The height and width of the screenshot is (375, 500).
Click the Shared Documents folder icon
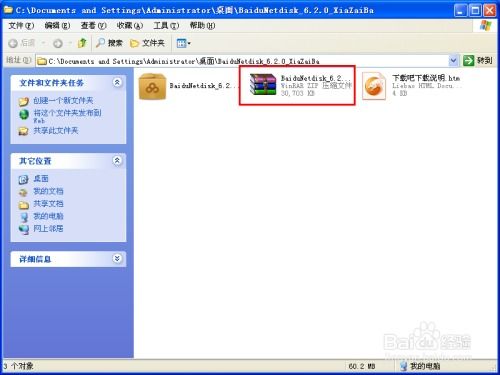click(x=23, y=205)
